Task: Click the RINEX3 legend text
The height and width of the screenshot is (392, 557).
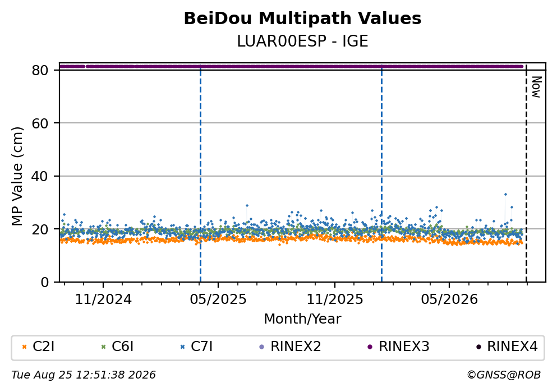Action: 404,347
